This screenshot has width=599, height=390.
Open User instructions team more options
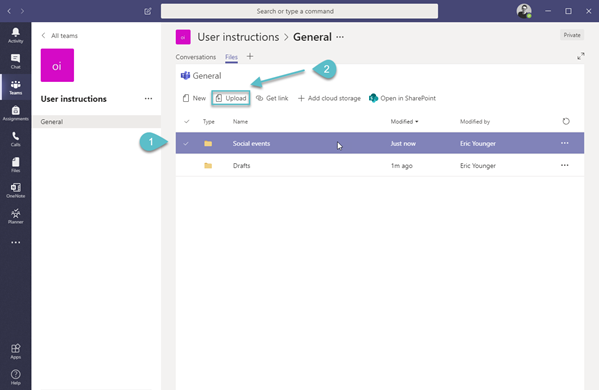(x=148, y=99)
